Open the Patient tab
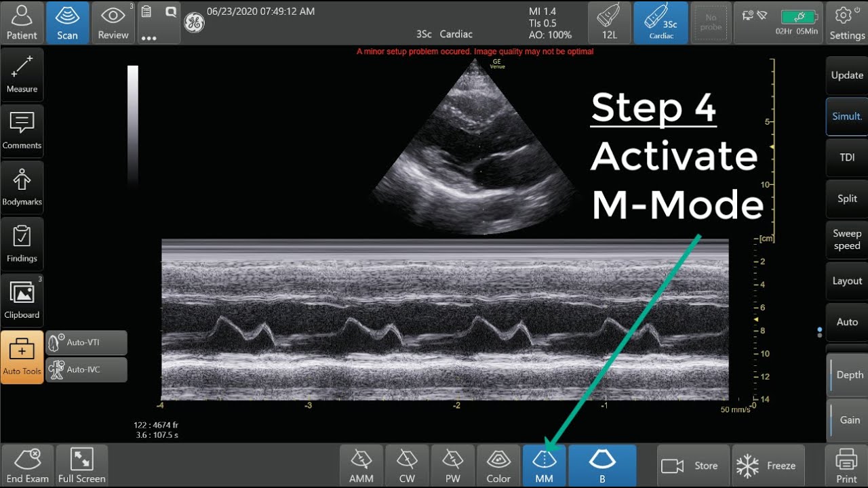868x488 pixels. pos(22,22)
